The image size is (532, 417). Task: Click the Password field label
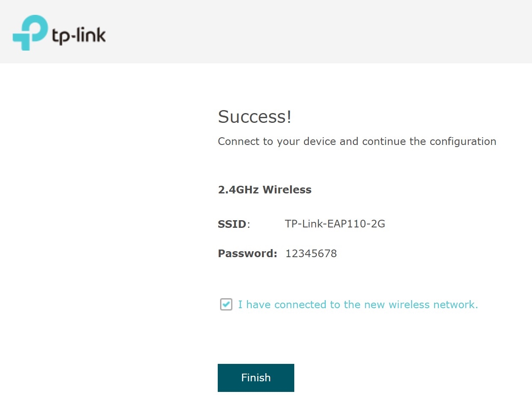coord(247,254)
